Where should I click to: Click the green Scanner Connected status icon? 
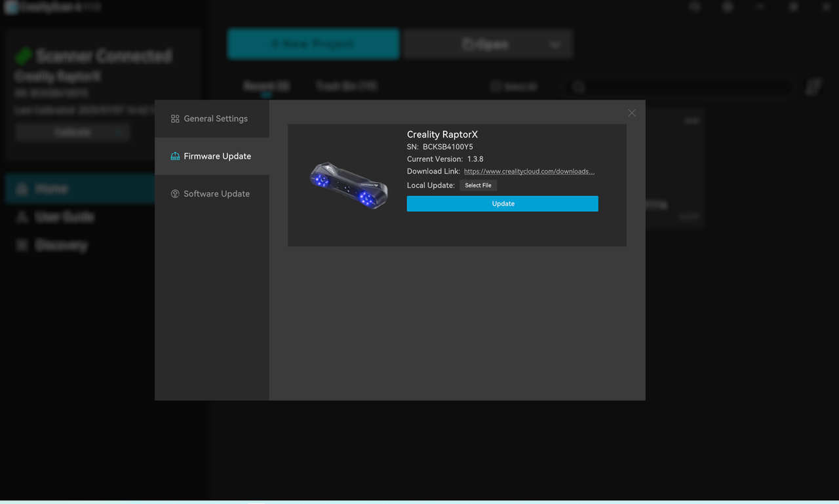pos(24,56)
